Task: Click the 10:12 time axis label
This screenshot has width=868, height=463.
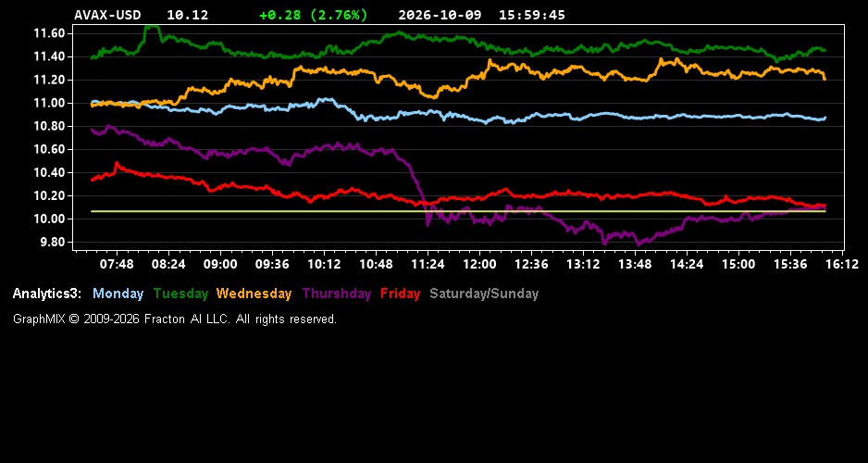Action: pyautogui.click(x=324, y=265)
